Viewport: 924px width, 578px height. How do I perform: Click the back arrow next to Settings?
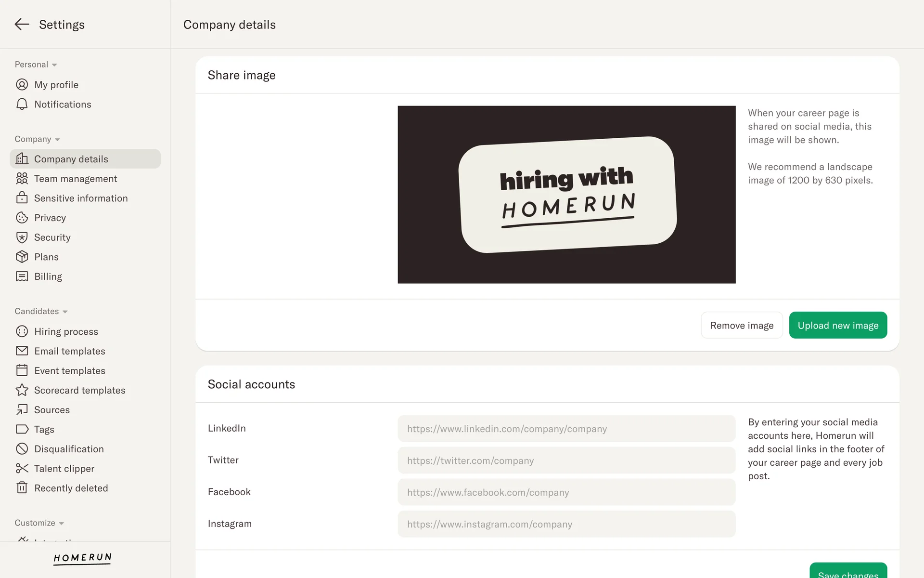point(22,25)
